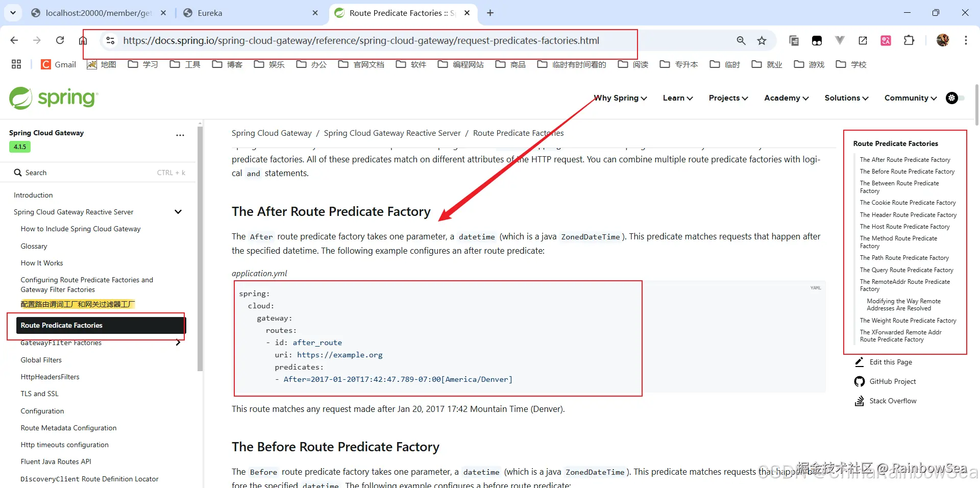Open the browser home page

pyautogui.click(x=83, y=40)
